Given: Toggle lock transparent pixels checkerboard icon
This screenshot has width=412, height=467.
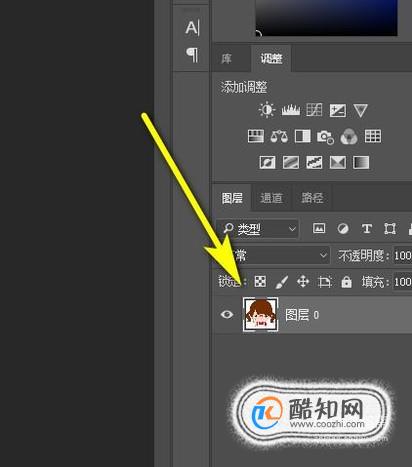Looking at the screenshot, I should 260,282.
